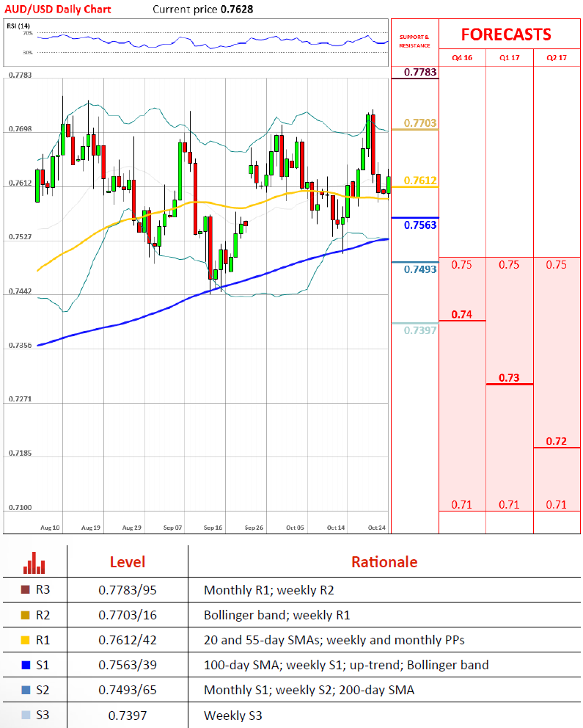Click the 0.7397 support level label
The height and width of the screenshot is (728, 583).
point(420,330)
